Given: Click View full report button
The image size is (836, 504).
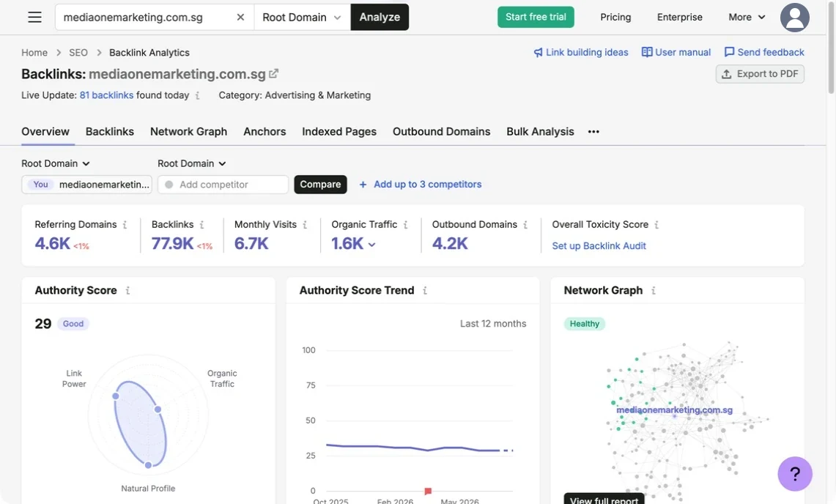Looking at the screenshot, I should pos(604,500).
